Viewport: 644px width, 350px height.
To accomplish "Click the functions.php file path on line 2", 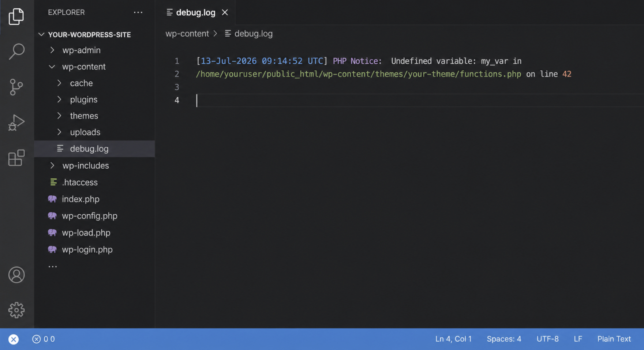I will 358,74.
